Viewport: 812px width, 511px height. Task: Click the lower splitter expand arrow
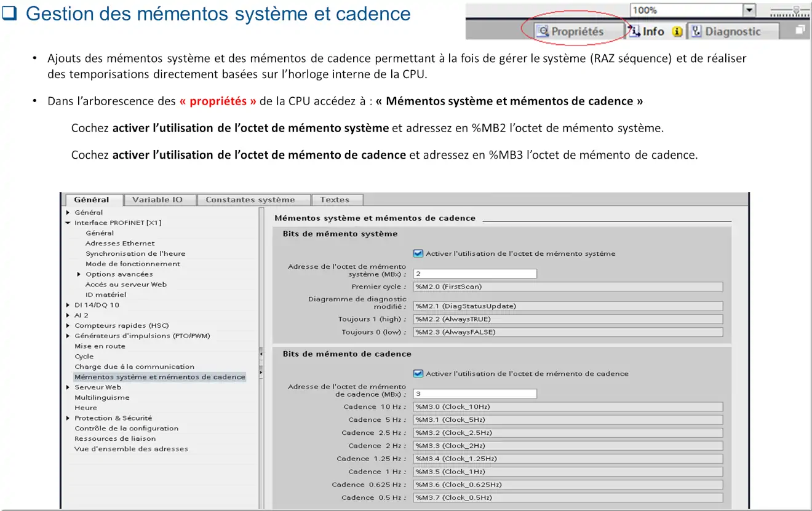click(261, 372)
